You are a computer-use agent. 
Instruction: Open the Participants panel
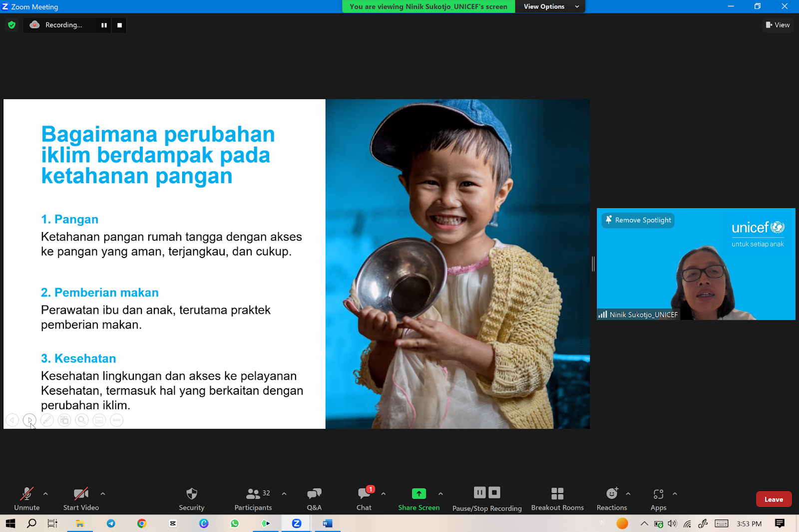pos(253,499)
